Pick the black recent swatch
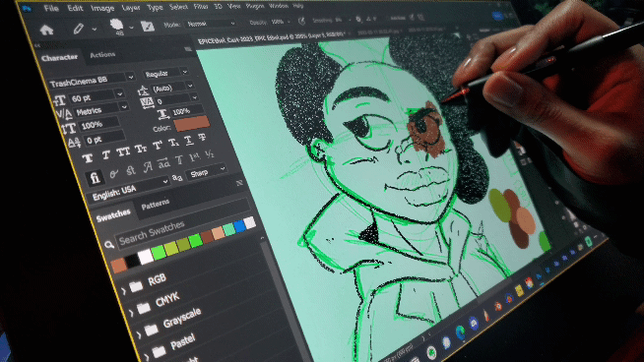 pos(132,261)
